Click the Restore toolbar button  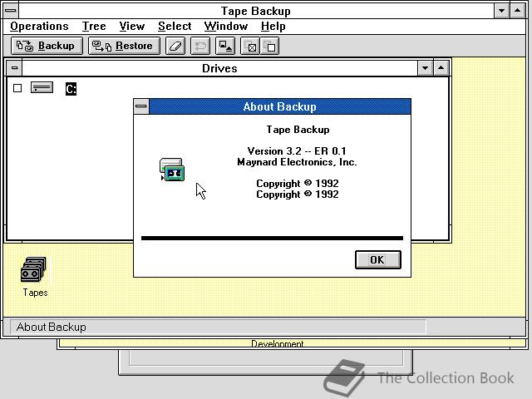click(124, 46)
